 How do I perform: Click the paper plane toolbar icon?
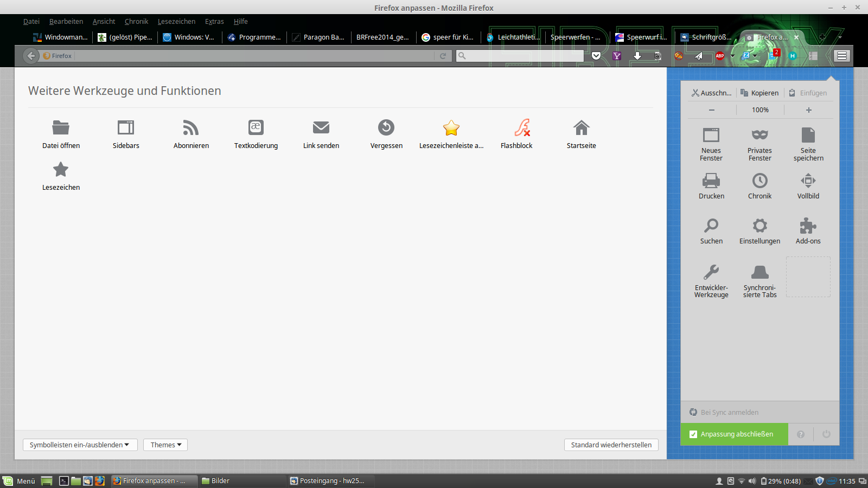(699, 56)
